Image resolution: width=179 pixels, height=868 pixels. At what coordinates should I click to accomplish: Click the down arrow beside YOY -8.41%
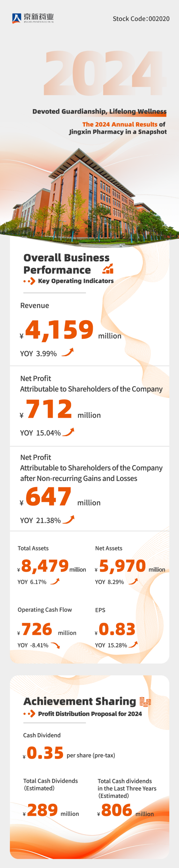click(55, 645)
